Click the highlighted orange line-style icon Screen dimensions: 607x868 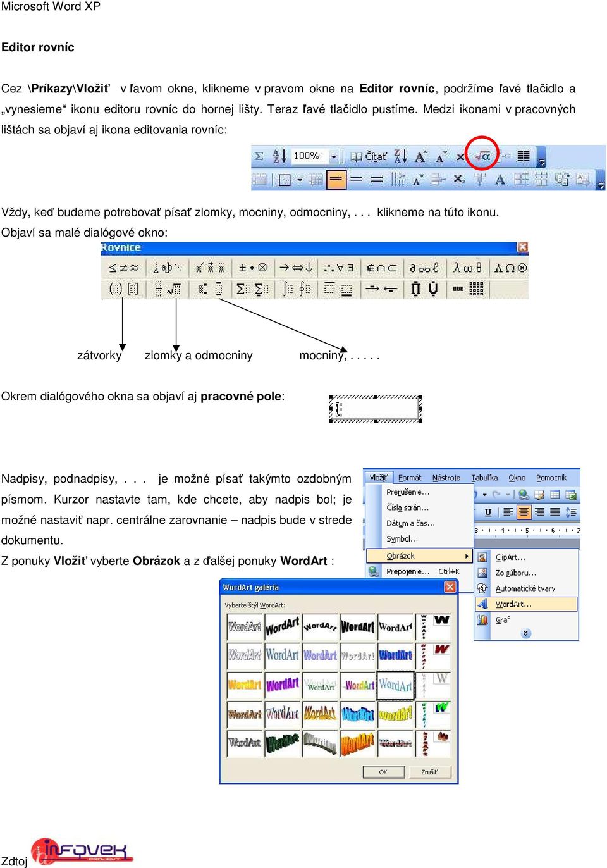point(336,180)
